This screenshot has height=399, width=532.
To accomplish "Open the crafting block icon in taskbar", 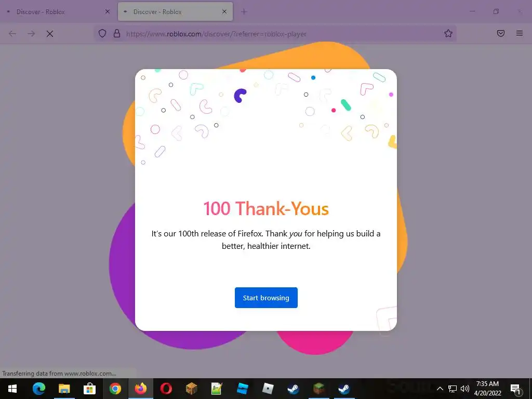I will coord(191,389).
